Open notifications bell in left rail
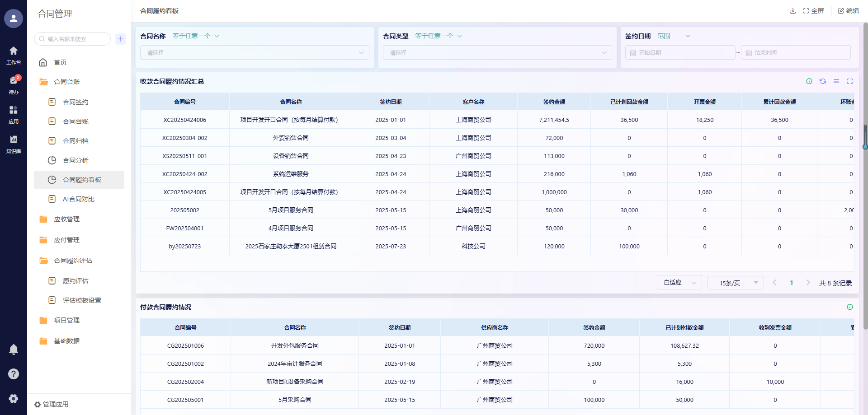Image resolution: width=868 pixels, height=415 pixels. coord(14,350)
